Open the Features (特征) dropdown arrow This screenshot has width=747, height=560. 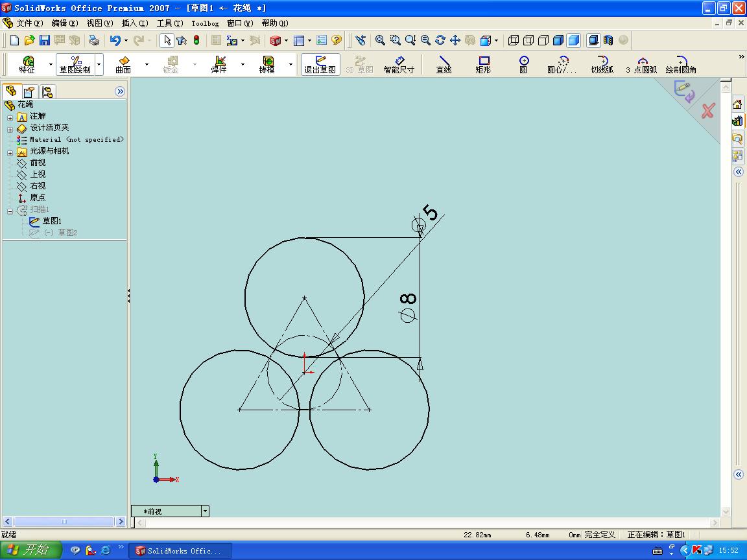click(51, 64)
